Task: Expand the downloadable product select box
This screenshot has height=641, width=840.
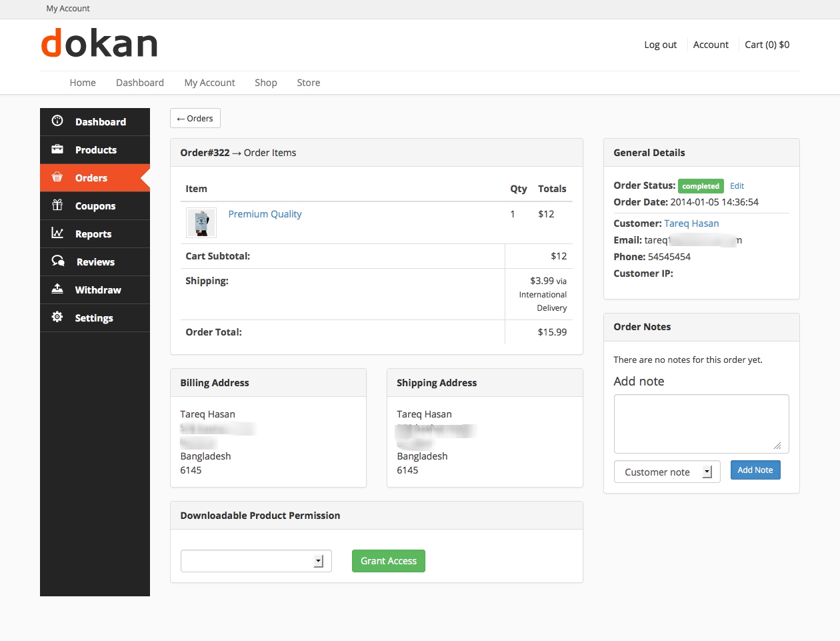Action: tap(256, 561)
